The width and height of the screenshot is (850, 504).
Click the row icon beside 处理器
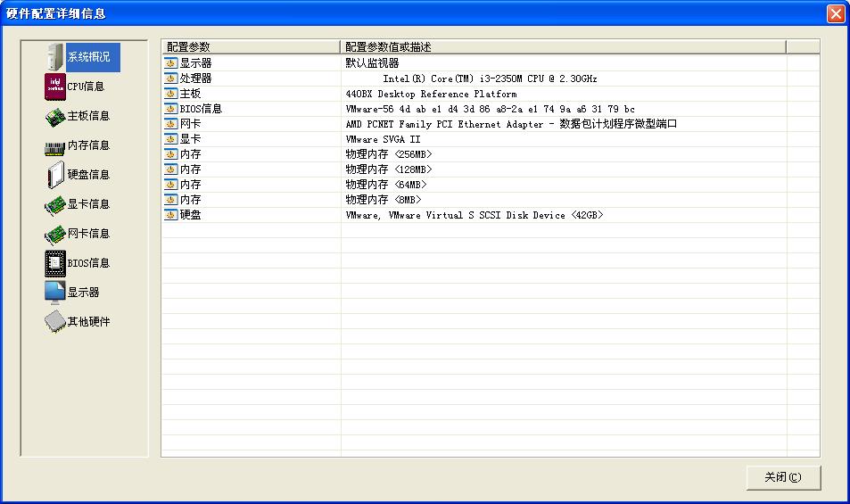(170, 78)
